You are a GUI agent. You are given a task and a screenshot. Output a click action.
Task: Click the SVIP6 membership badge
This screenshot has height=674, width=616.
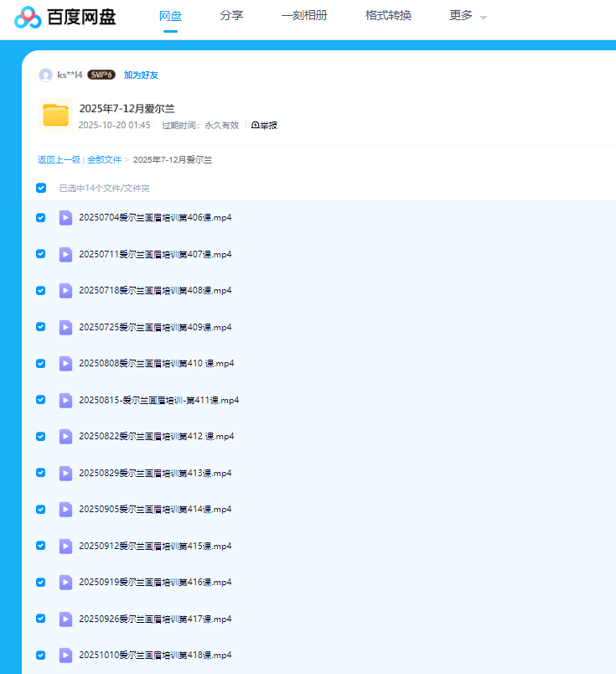click(x=101, y=75)
